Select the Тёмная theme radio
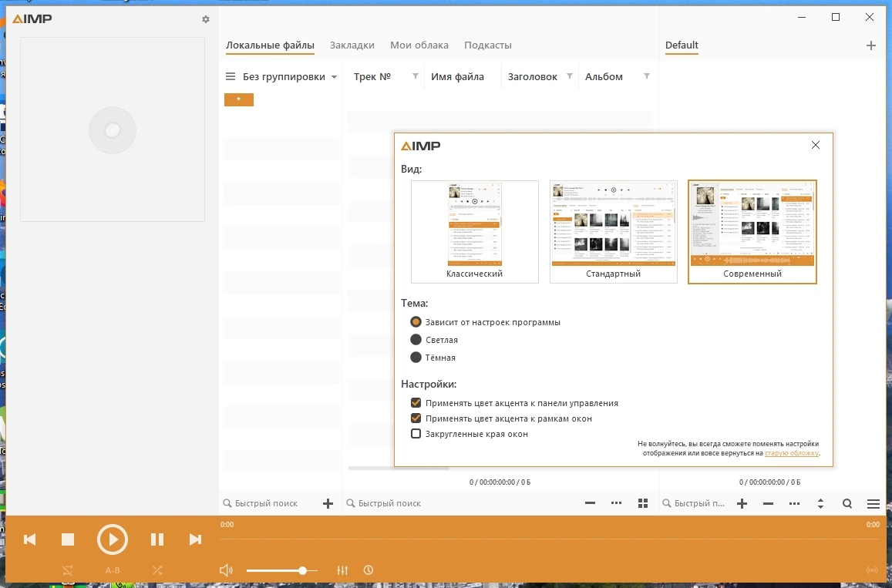892x588 pixels. point(416,357)
